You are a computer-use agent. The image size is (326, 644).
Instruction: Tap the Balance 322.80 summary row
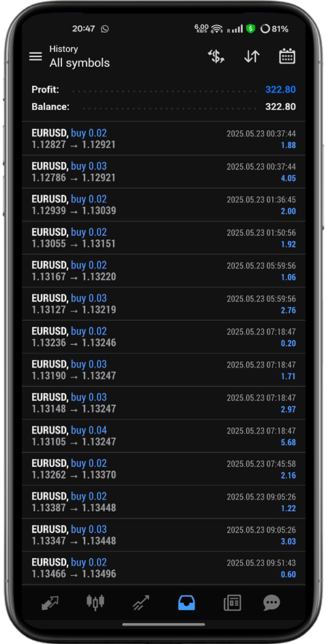(164, 107)
